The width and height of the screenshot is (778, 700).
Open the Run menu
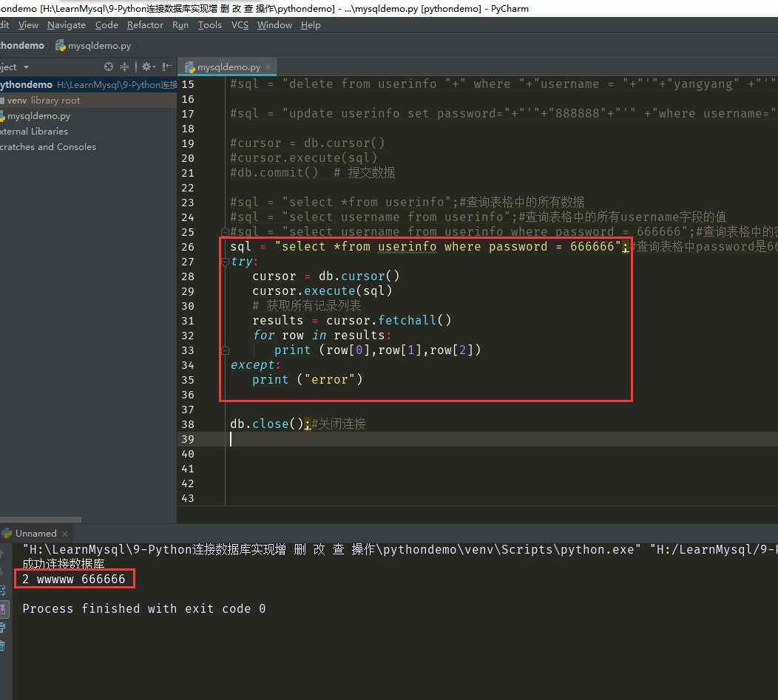click(180, 25)
